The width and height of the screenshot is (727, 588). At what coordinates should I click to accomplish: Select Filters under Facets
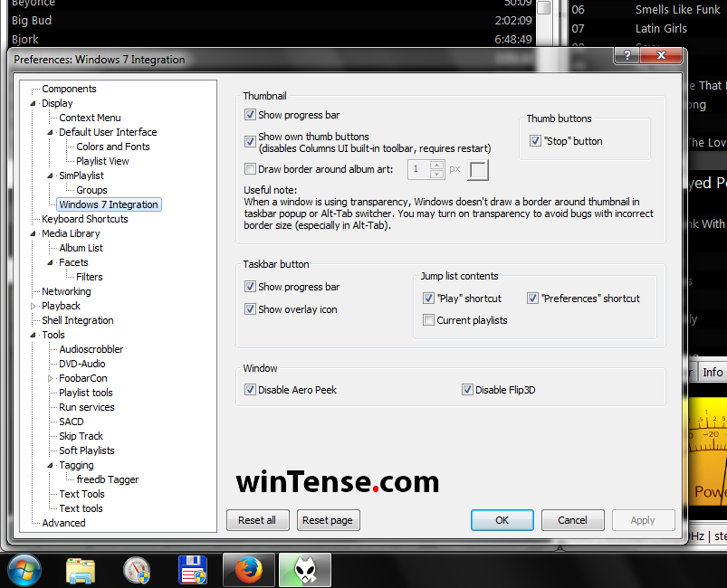(x=90, y=277)
